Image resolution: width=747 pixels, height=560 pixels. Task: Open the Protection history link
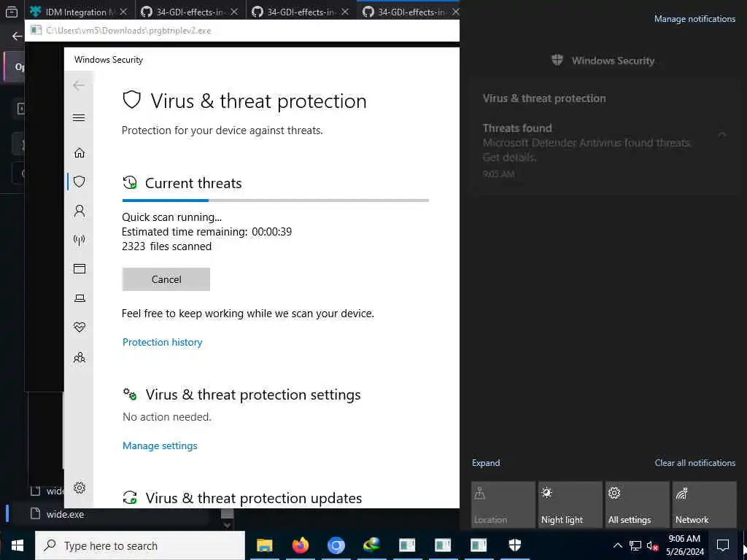[x=162, y=342]
